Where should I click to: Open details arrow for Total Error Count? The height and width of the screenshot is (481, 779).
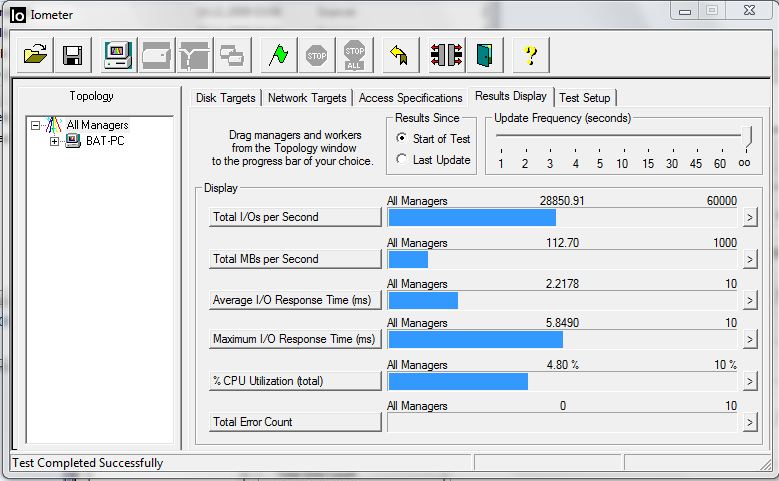[x=750, y=422]
